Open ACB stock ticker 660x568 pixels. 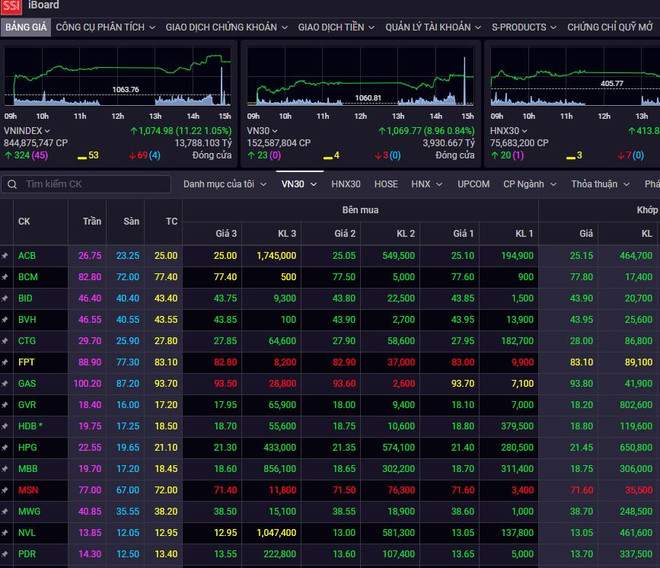[27, 256]
